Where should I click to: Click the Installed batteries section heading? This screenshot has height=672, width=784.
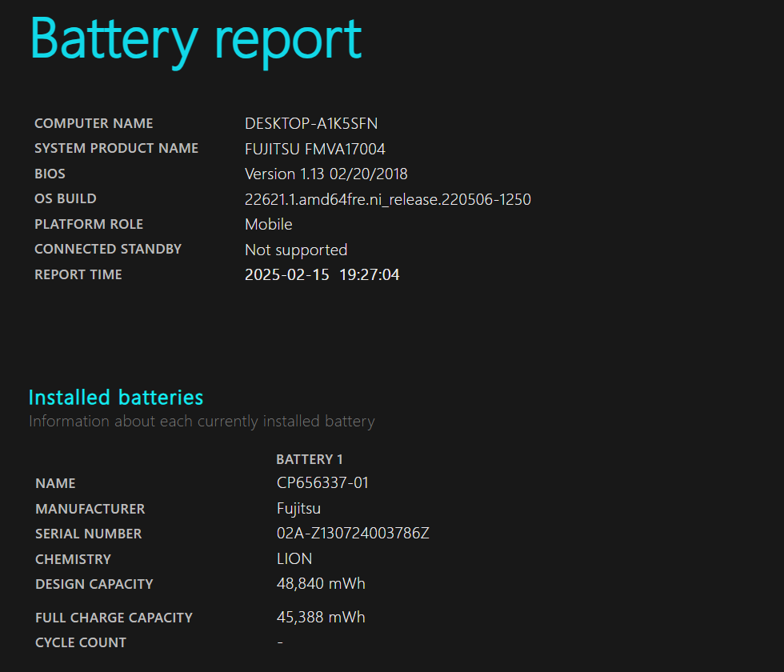[x=116, y=398]
